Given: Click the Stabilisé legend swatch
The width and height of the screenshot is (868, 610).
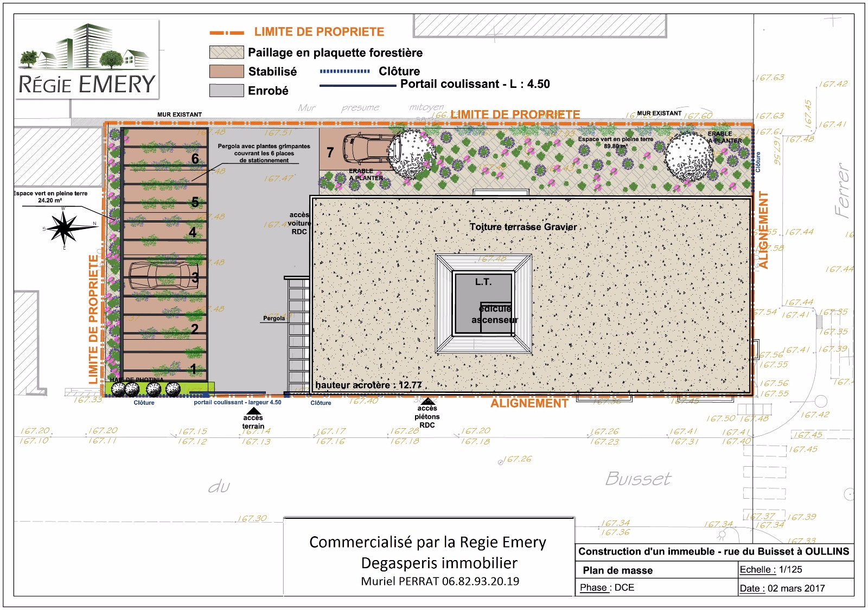Looking at the screenshot, I should (x=226, y=71).
